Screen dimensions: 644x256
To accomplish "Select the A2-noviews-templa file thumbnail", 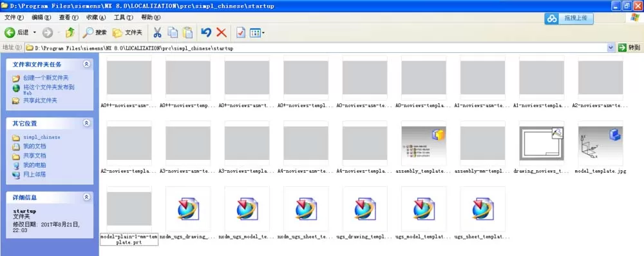I will [x=129, y=143].
